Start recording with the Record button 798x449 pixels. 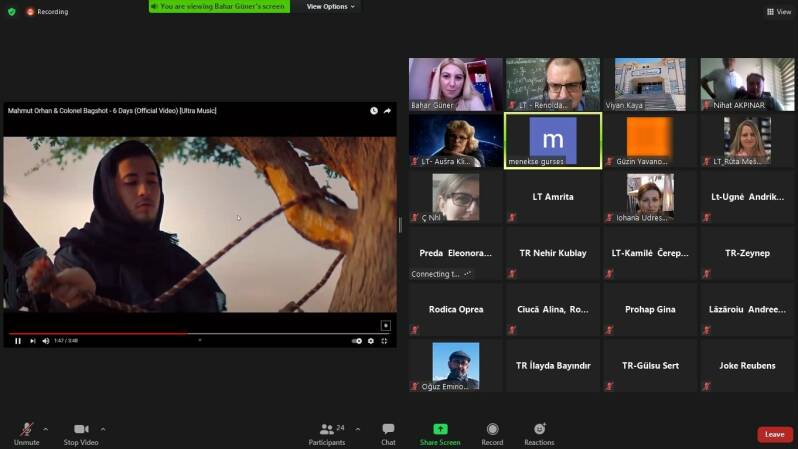pos(492,434)
